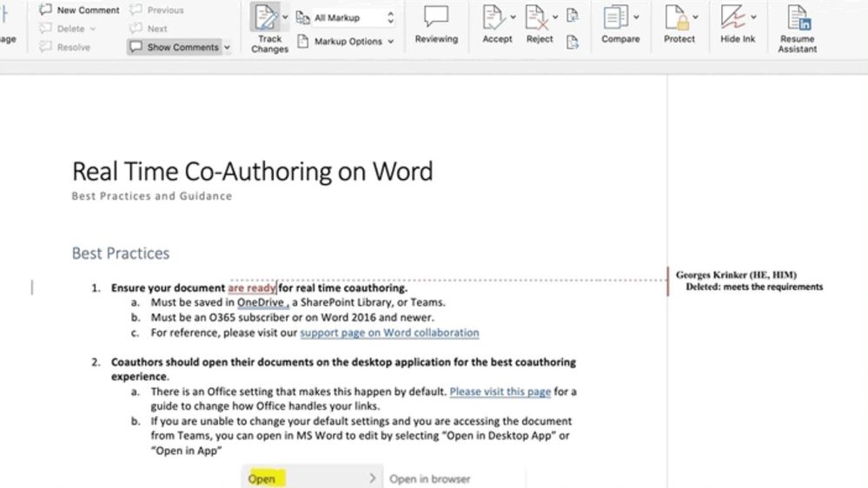The height and width of the screenshot is (488, 868).
Task: Follow the 'Please visit this page' link
Action: point(500,392)
